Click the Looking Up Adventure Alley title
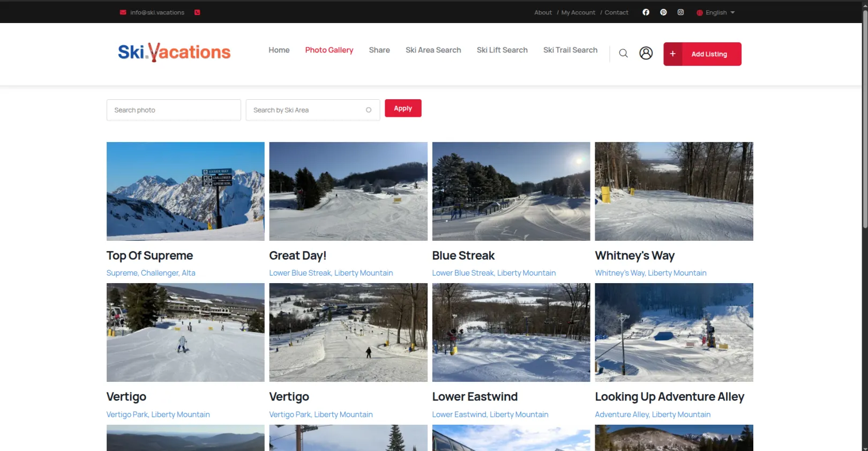The width and height of the screenshot is (868, 451). pos(670,397)
